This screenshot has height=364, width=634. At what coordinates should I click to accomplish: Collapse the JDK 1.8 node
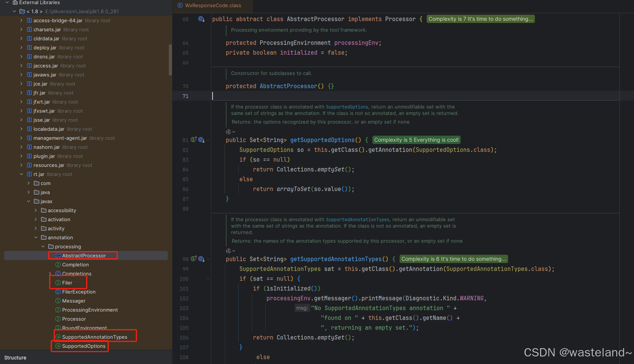point(14,12)
